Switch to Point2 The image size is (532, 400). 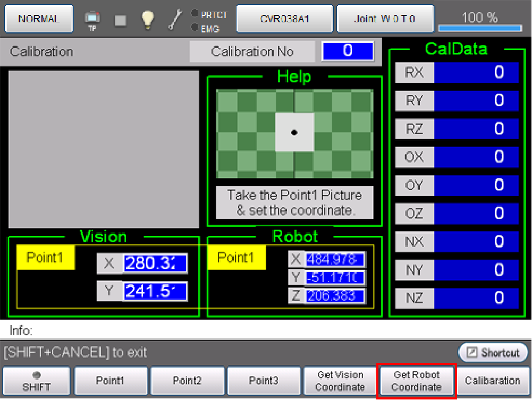click(187, 381)
